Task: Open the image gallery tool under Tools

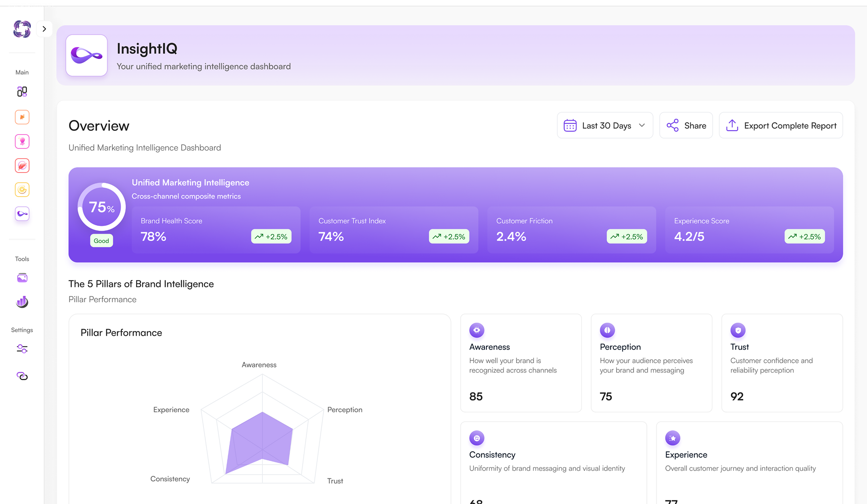Action: click(x=22, y=278)
